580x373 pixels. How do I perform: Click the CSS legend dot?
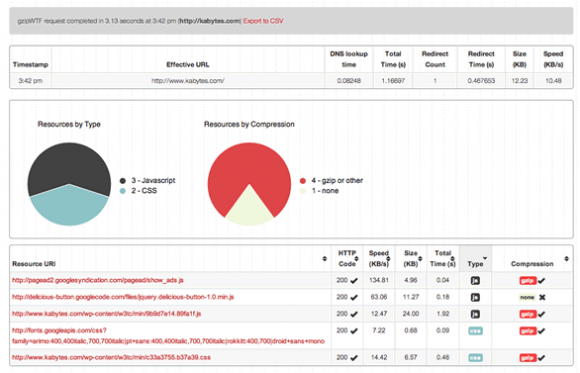pos(123,191)
